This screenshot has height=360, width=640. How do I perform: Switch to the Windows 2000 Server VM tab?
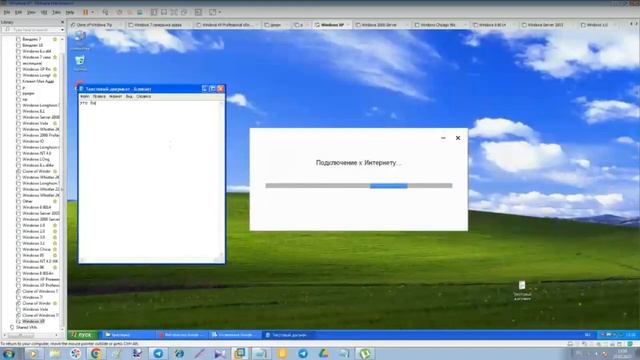pyautogui.click(x=380, y=25)
